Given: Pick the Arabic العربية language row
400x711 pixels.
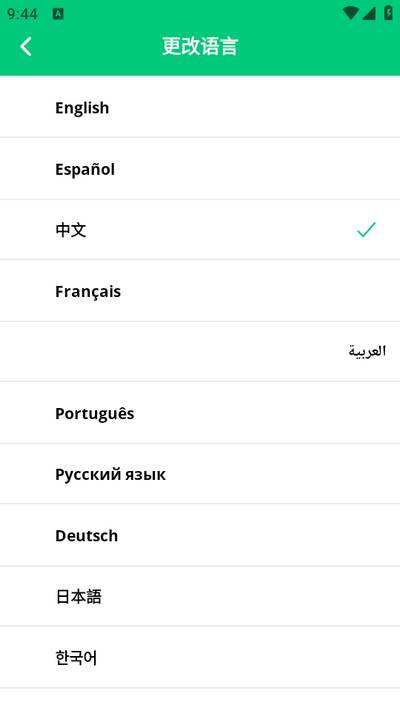Looking at the screenshot, I should click(200, 351).
